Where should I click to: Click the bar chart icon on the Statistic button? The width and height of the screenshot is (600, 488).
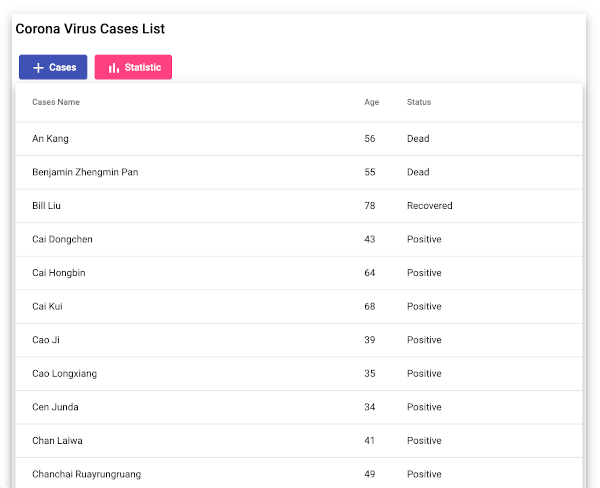click(x=114, y=68)
